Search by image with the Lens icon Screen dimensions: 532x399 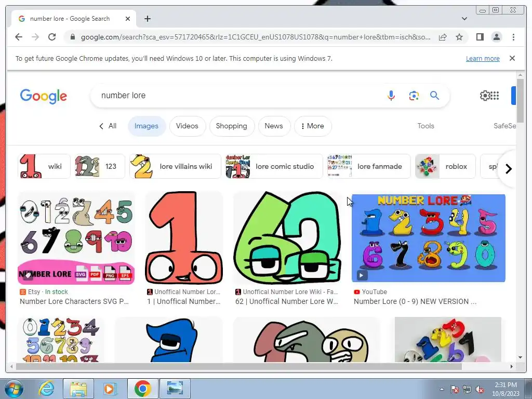[x=414, y=96]
